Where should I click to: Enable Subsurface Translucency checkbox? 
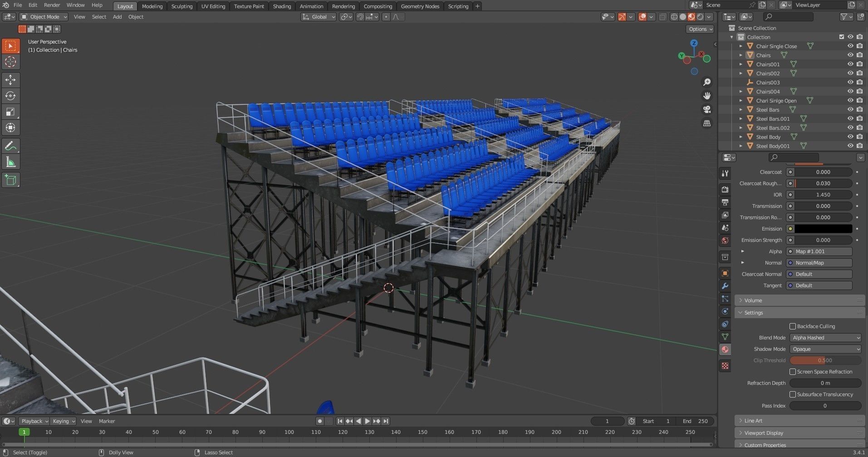coord(793,394)
